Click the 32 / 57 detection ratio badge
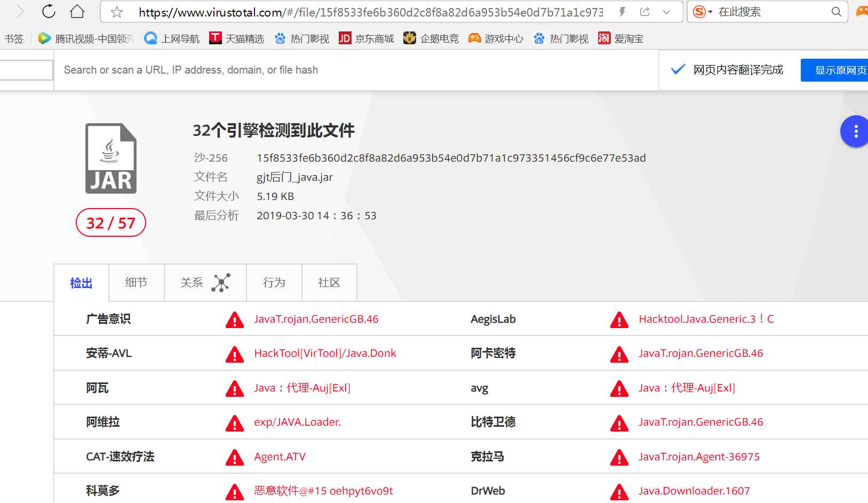 (x=111, y=222)
